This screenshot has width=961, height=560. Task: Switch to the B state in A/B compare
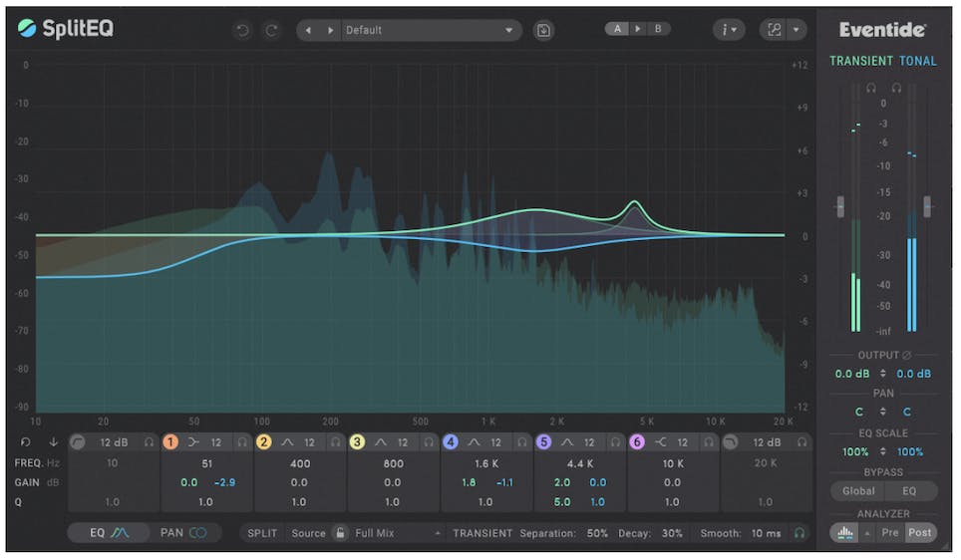pyautogui.click(x=658, y=29)
